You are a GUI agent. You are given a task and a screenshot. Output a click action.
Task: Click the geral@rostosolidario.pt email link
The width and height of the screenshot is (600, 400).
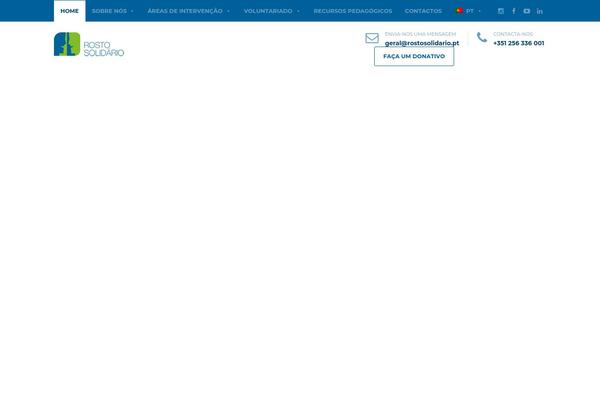[x=422, y=43]
